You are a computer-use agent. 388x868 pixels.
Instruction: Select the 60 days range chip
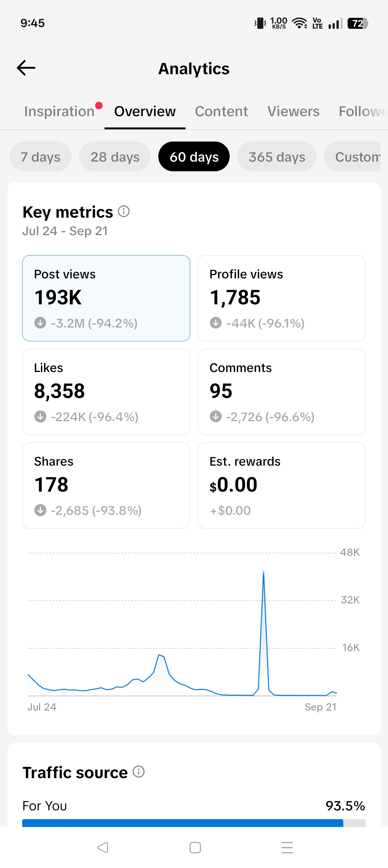coord(194,157)
